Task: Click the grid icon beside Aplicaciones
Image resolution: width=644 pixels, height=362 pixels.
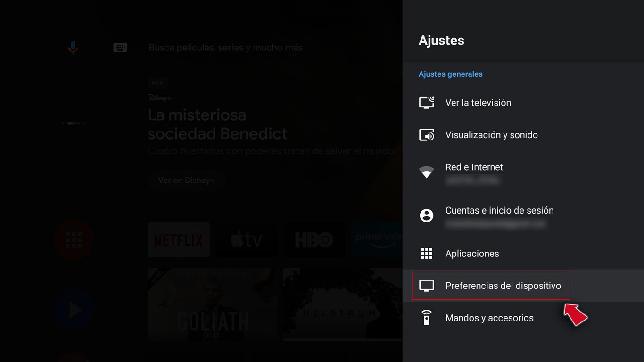Action: (x=427, y=253)
